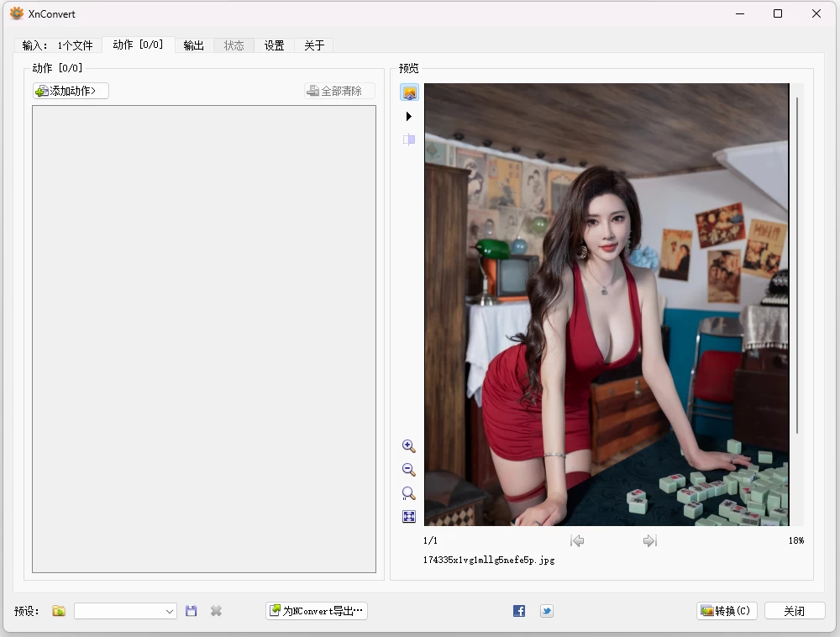This screenshot has width=840, height=637.
Task: Save the current preset with disk icon
Action: (x=192, y=611)
